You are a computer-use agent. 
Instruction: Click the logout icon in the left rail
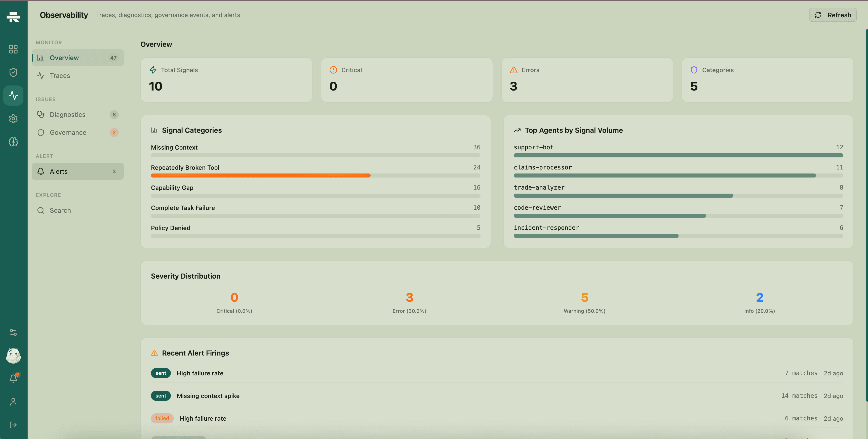14,425
